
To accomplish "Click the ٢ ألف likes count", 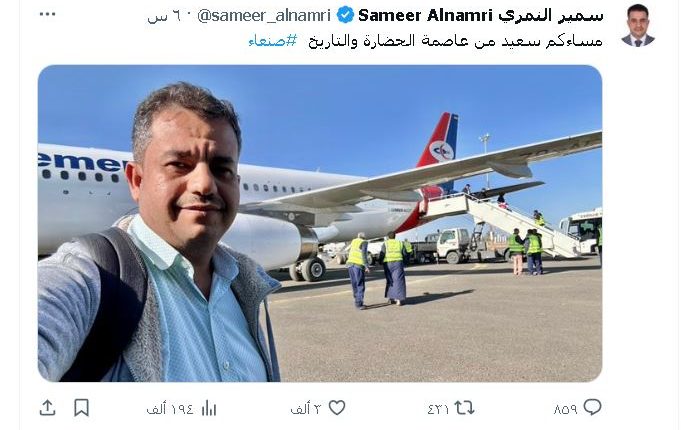I will pyautogui.click(x=307, y=409).
